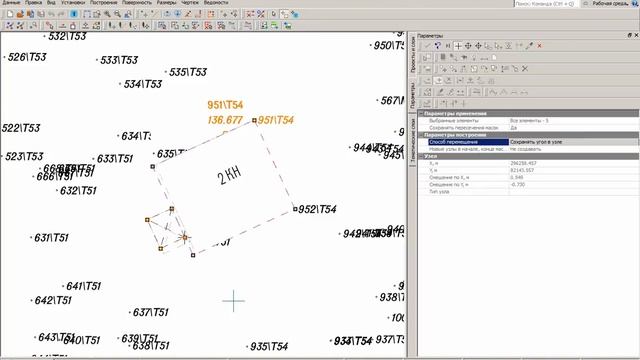The width and height of the screenshot is (640, 360).
Task: Collapse the Узел section
Action: coord(421,156)
